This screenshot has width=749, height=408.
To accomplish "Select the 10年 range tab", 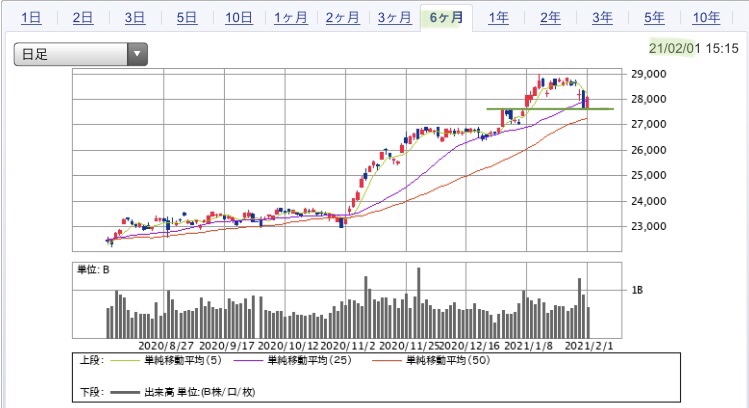I will 706,18.
